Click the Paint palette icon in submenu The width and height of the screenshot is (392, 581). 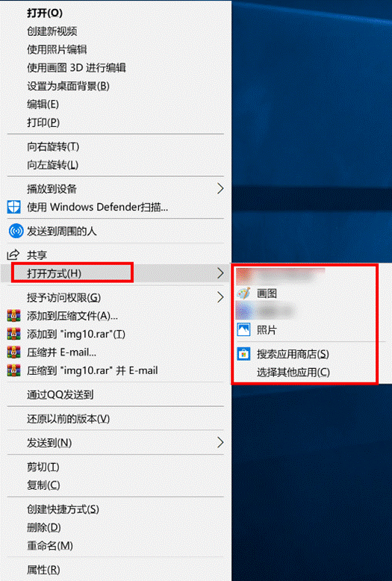point(243,293)
